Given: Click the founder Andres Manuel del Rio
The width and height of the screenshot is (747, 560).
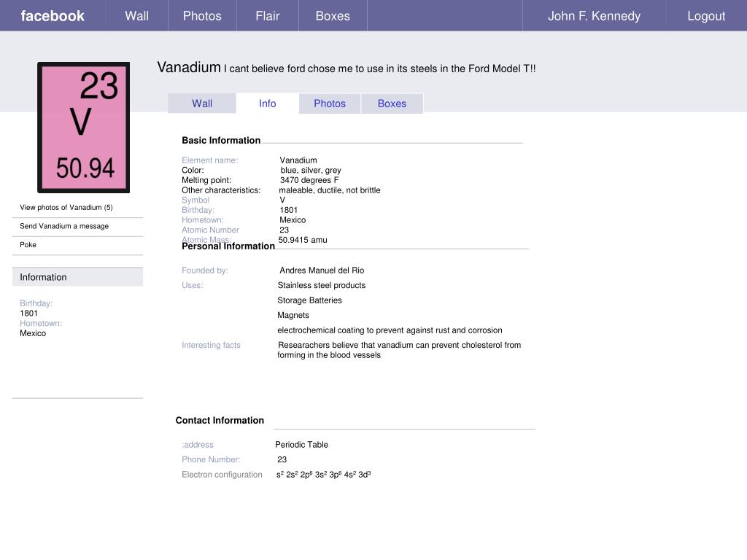Looking at the screenshot, I should 322,270.
